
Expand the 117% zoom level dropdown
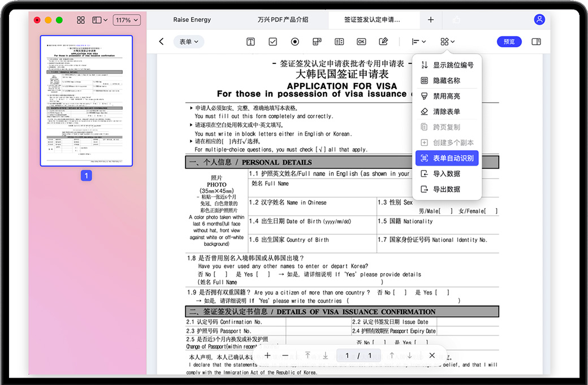tap(127, 20)
